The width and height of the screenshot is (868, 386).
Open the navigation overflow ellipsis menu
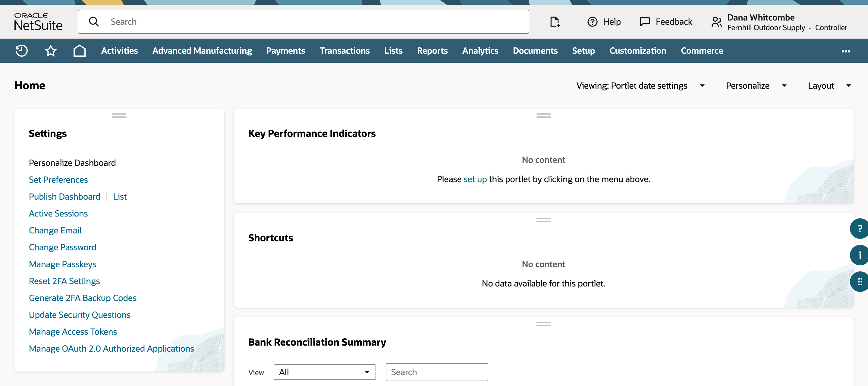tap(846, 51)
